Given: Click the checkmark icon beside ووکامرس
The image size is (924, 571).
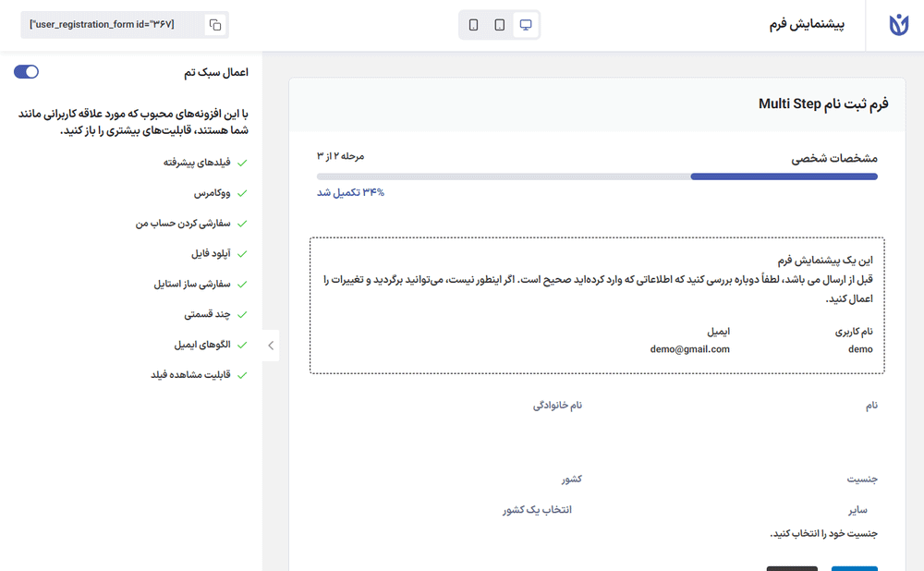Looking at the screenshot, I should [x=242, y=193].
